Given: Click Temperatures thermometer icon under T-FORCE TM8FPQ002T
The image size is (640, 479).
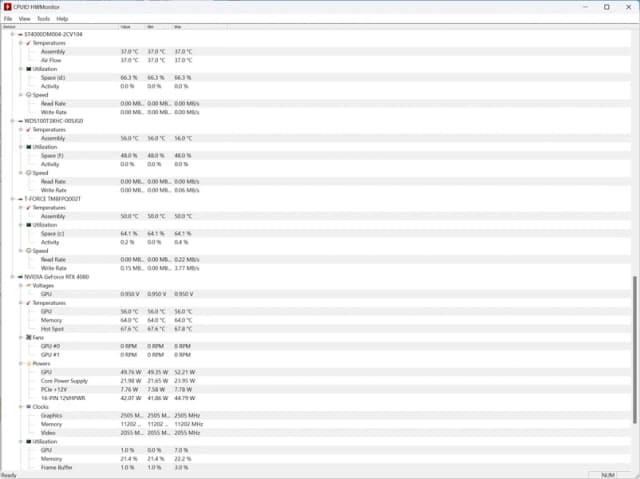Looking at the screenshot, I should point(29,207).
